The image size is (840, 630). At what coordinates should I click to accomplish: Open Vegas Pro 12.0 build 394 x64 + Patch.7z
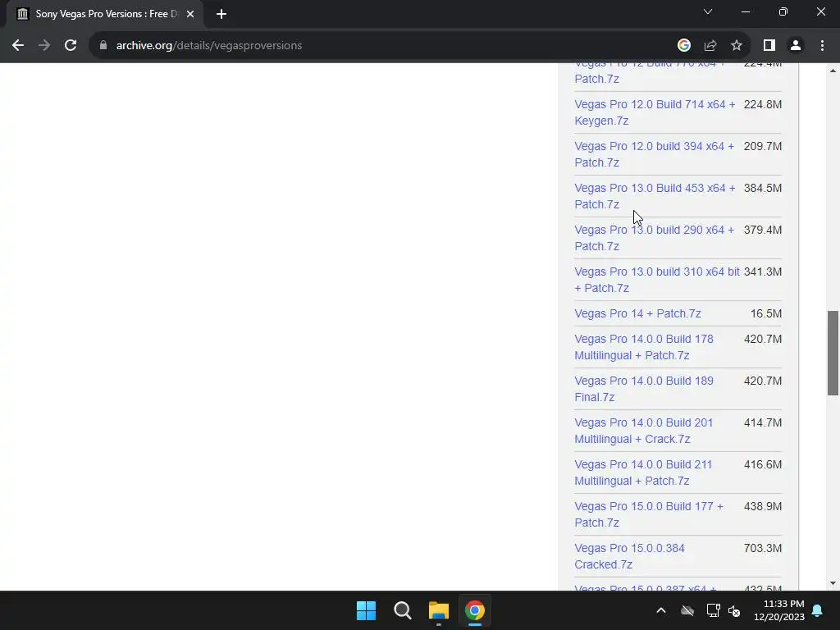[654, 154]
